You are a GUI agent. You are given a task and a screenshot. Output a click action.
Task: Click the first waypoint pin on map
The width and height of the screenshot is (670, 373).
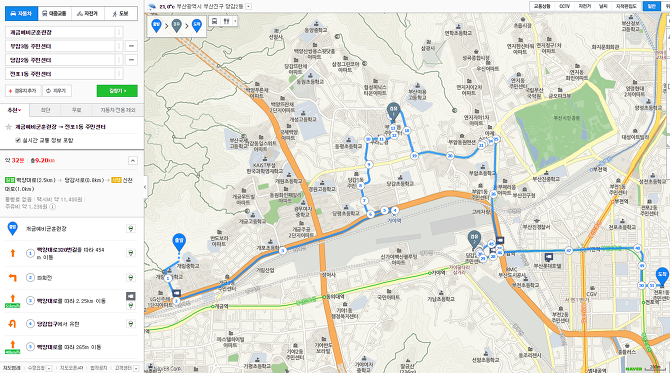click(394, 111)
